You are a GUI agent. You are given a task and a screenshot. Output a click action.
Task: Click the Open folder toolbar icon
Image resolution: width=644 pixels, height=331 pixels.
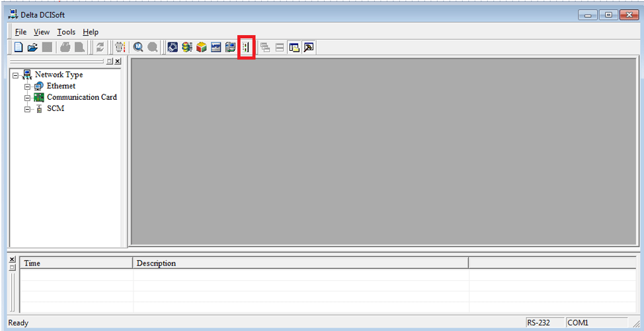[32, 47]
